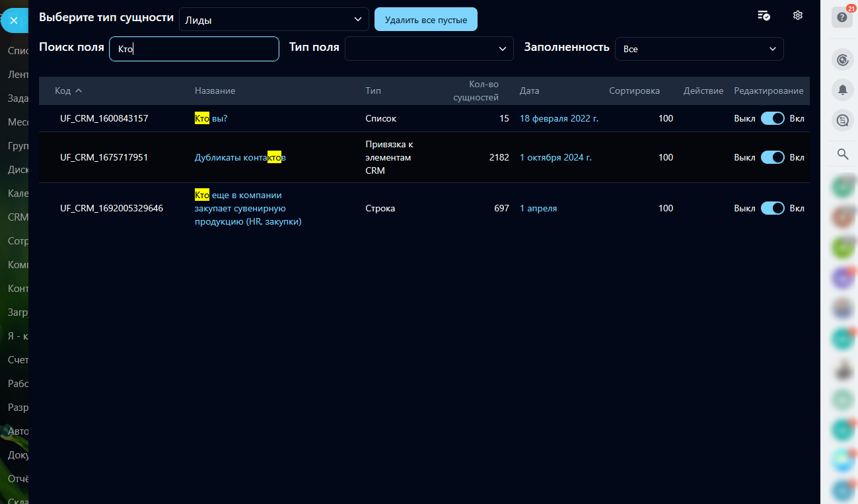Toggle editing switch for UF_CRM_1600843157

tap(772, 118)
